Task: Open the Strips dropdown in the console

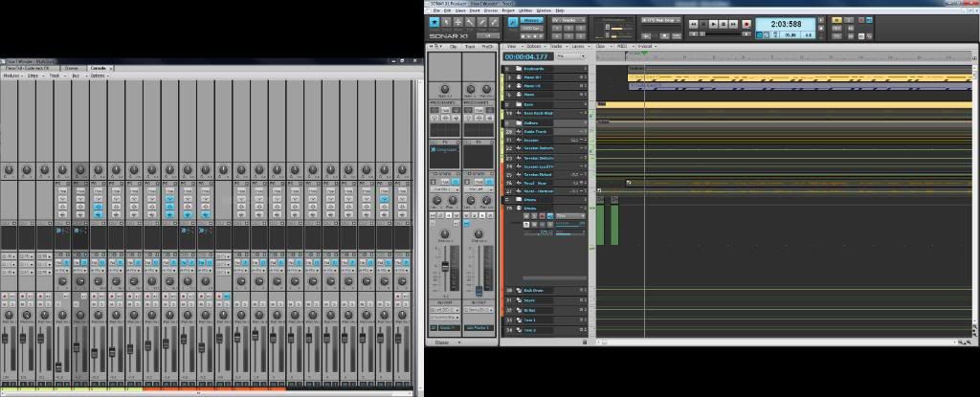Action: pyautogui.click(x=33, y=76)
